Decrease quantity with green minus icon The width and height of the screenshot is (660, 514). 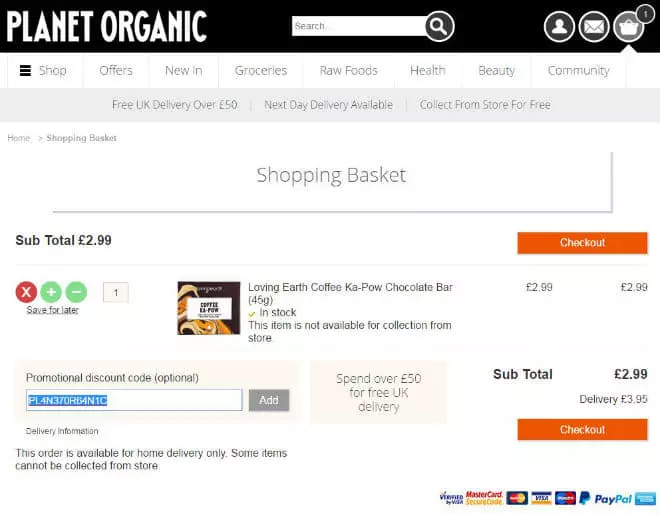77,292
